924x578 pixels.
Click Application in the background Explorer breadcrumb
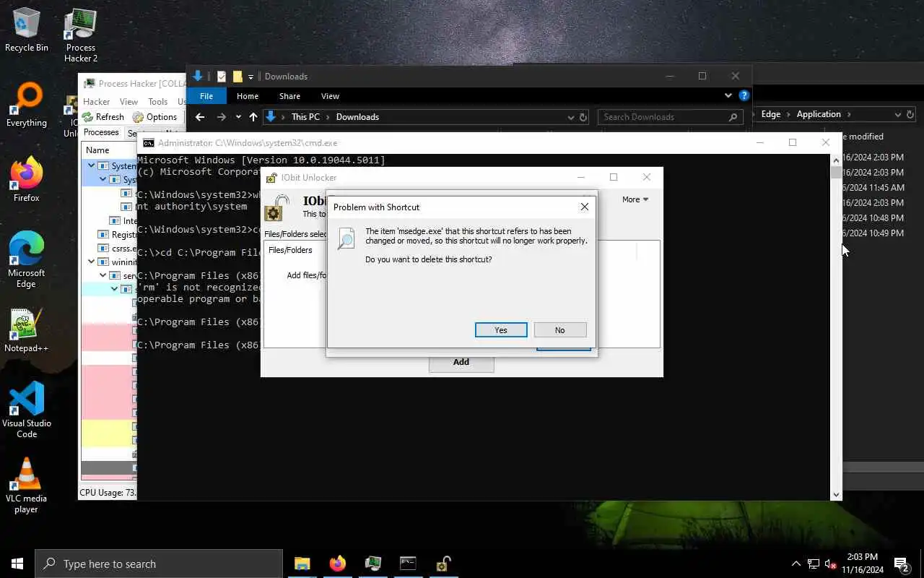tap(819, 114)
